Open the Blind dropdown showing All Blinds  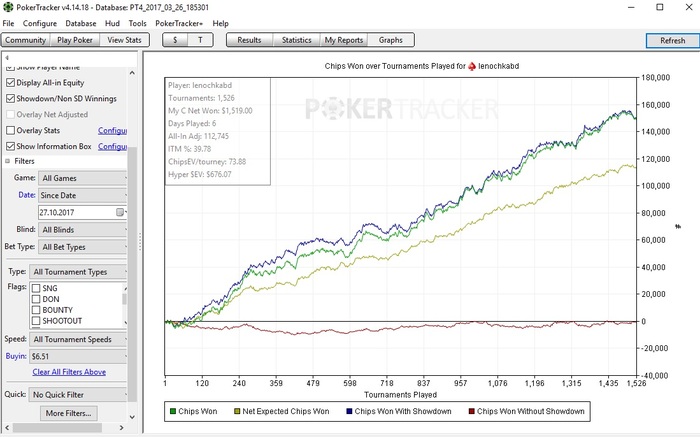point(83,230)
